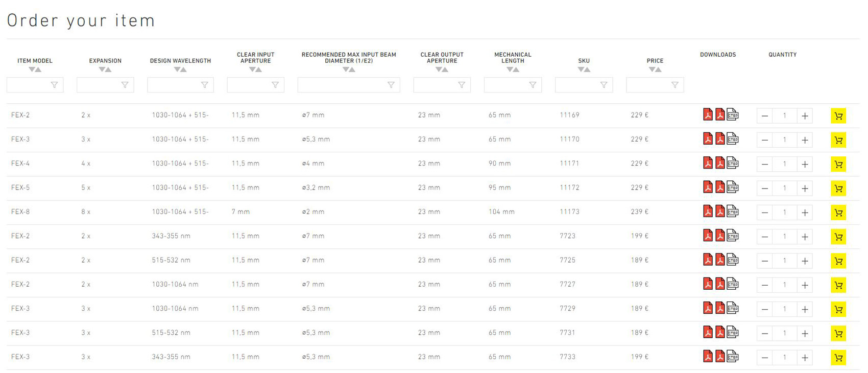Click quantity field for SKU 11173
Viewport: 868px width, 373px height.
(x=784, y=213)
